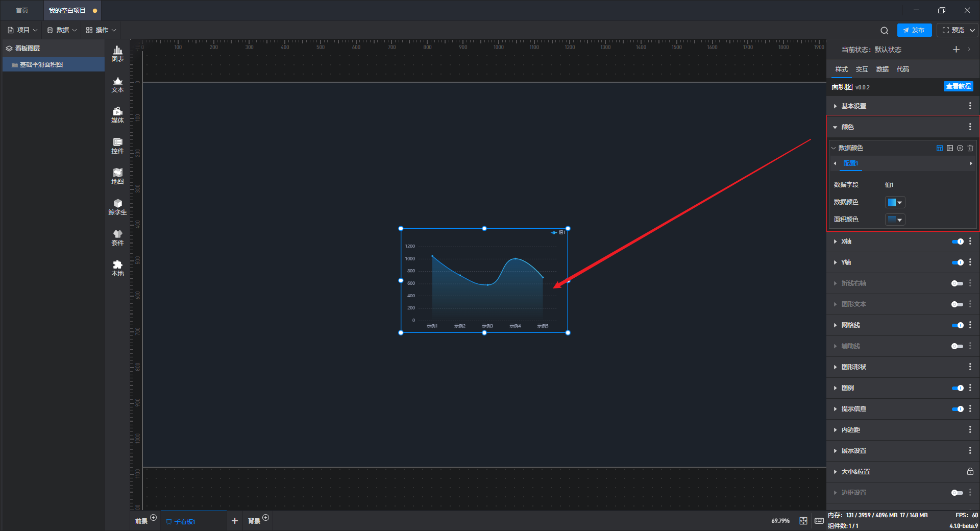Open more options for 颜色 section

click(x=970, y=127)
